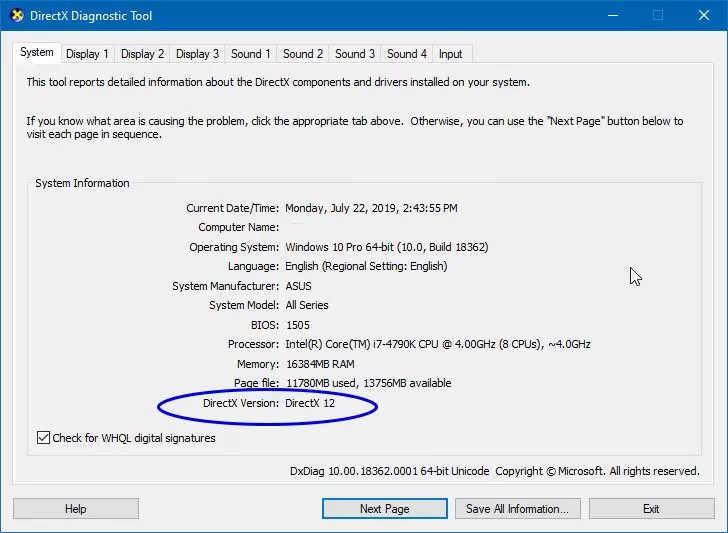Click Save All Information button

[517, 509]
